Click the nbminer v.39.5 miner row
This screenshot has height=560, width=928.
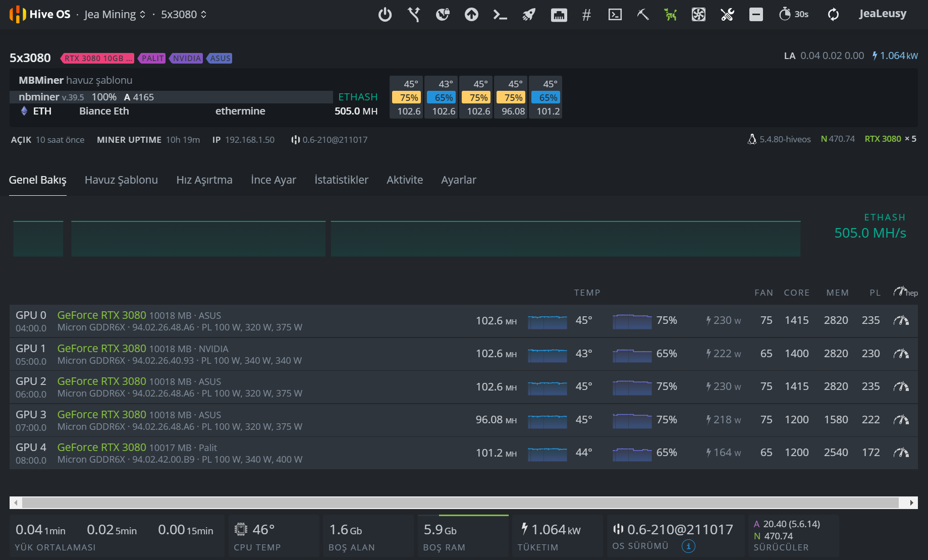point(171,97)
